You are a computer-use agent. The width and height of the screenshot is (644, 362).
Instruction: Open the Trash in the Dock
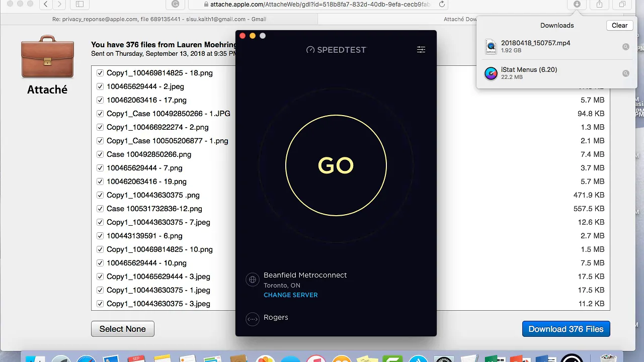(x=609, y=358)
